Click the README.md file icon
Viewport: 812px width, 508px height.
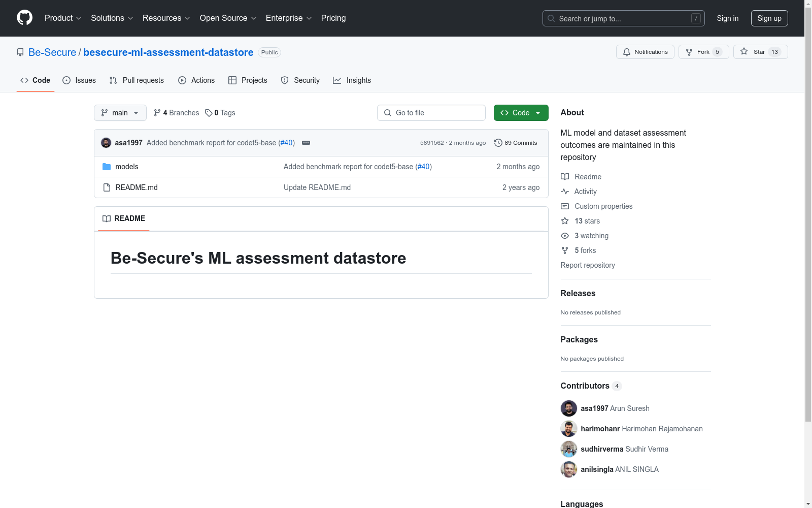[107, 187]
